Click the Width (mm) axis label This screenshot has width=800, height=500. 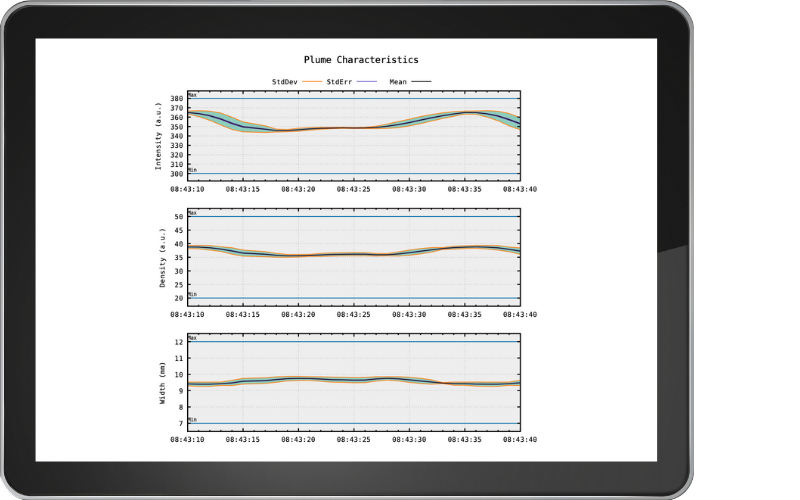(x=162, y=382)
